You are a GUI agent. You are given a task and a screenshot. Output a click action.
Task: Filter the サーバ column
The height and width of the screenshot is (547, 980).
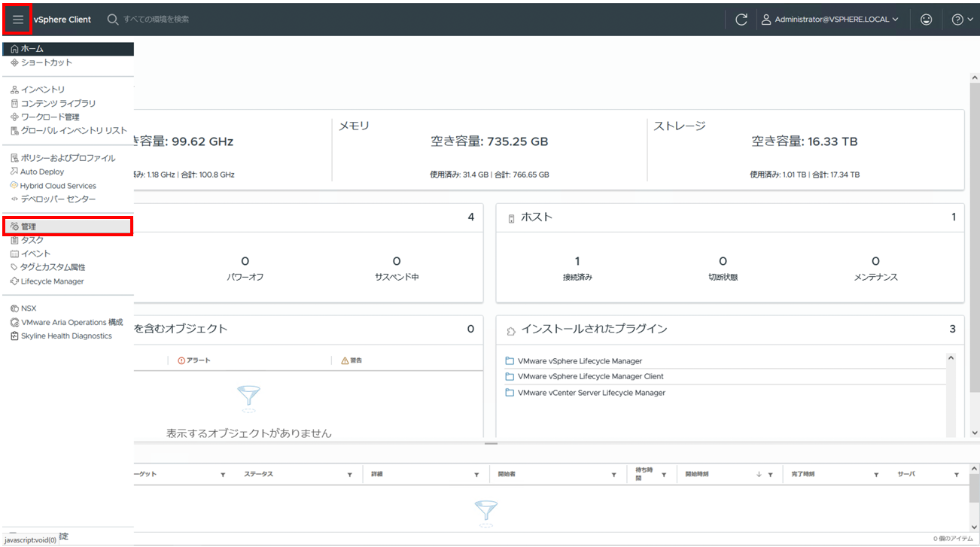(957, 475)
